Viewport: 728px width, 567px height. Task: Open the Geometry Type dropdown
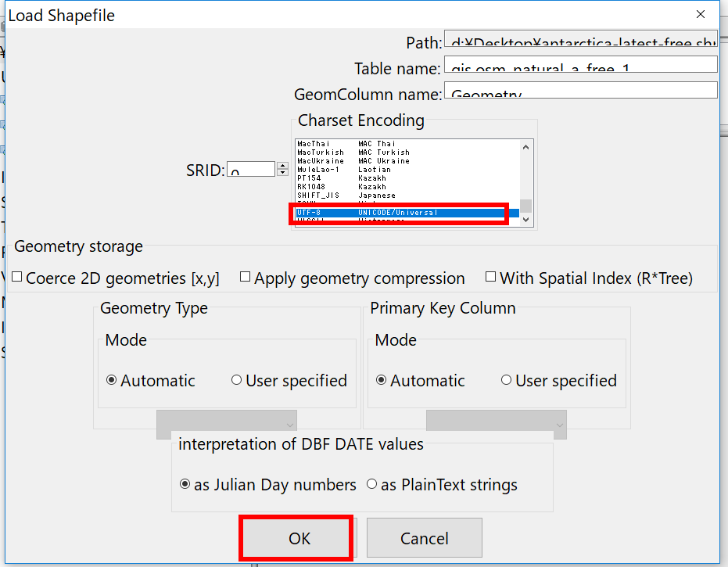pos(227,425)
